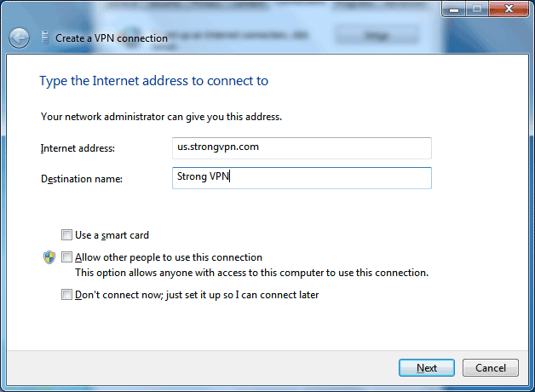
Task: Click the Create a VPN connection title text
Action: tap(112, 38)
